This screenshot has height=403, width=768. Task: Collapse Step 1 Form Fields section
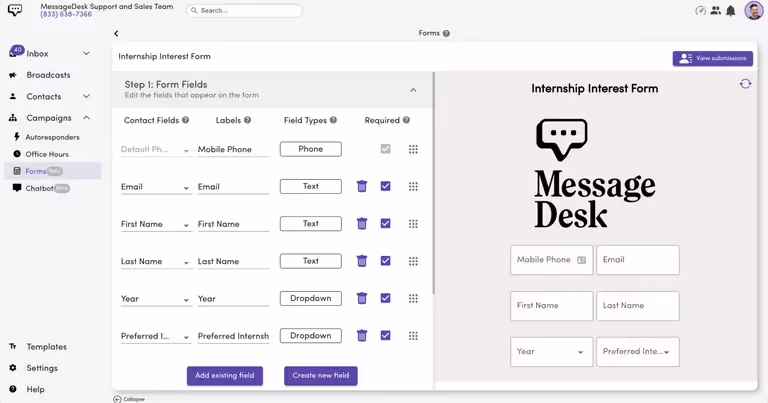pyautogui.click(x=413, y=90)
